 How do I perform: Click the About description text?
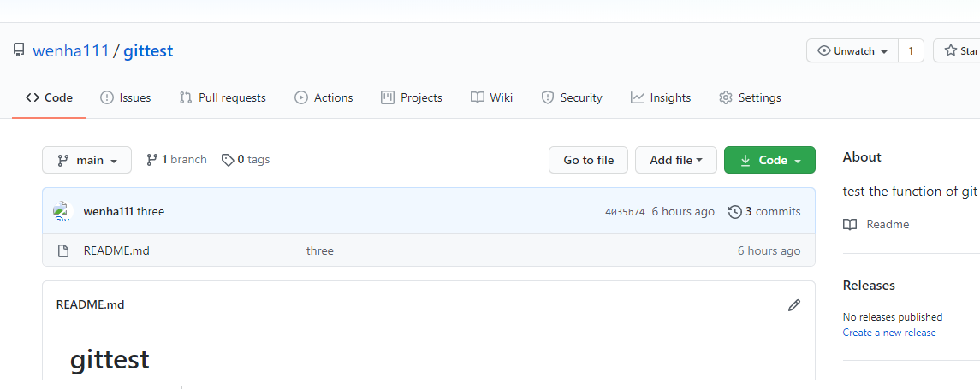(909, 191)
